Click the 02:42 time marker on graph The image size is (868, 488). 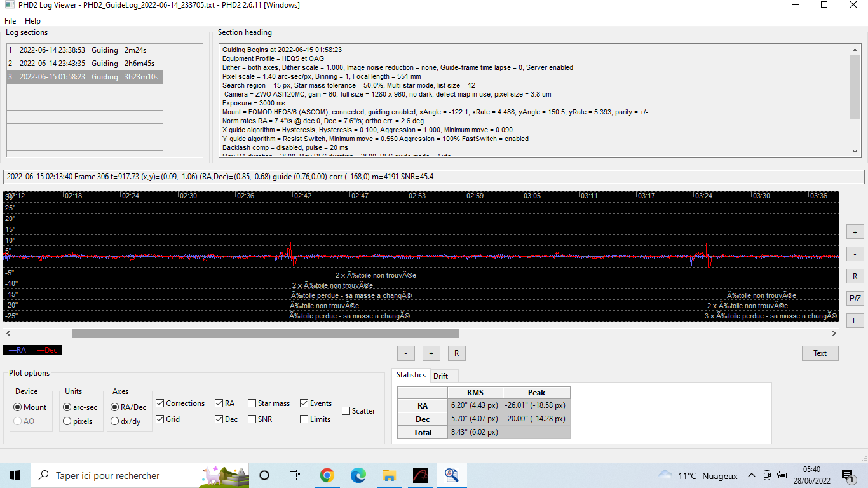(302, 196)
